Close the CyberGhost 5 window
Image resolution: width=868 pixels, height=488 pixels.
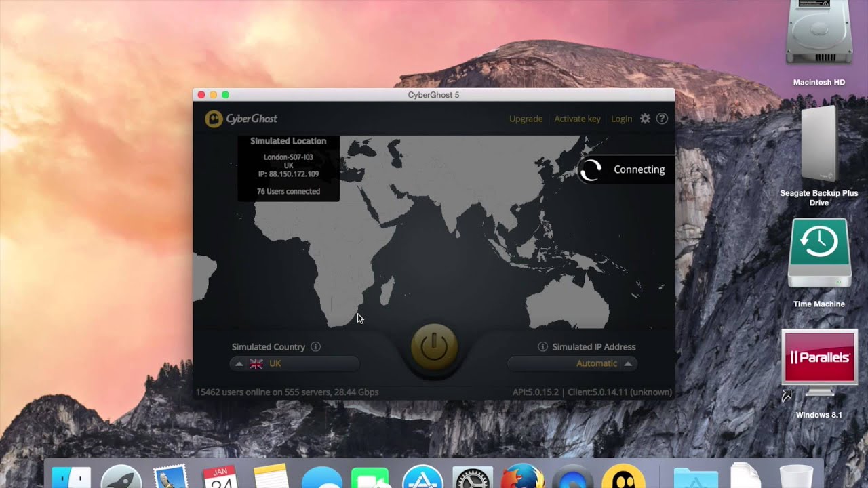[201, 95]
